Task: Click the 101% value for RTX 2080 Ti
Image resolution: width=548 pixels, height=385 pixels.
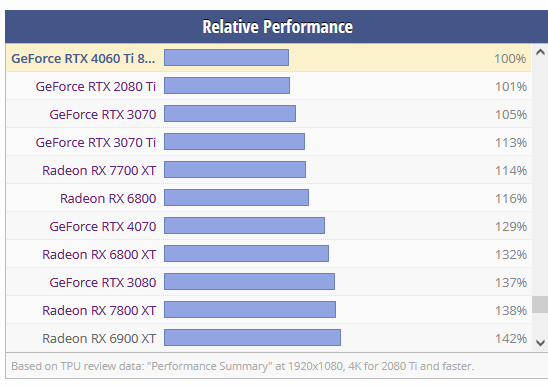Action: pos(511,86)
